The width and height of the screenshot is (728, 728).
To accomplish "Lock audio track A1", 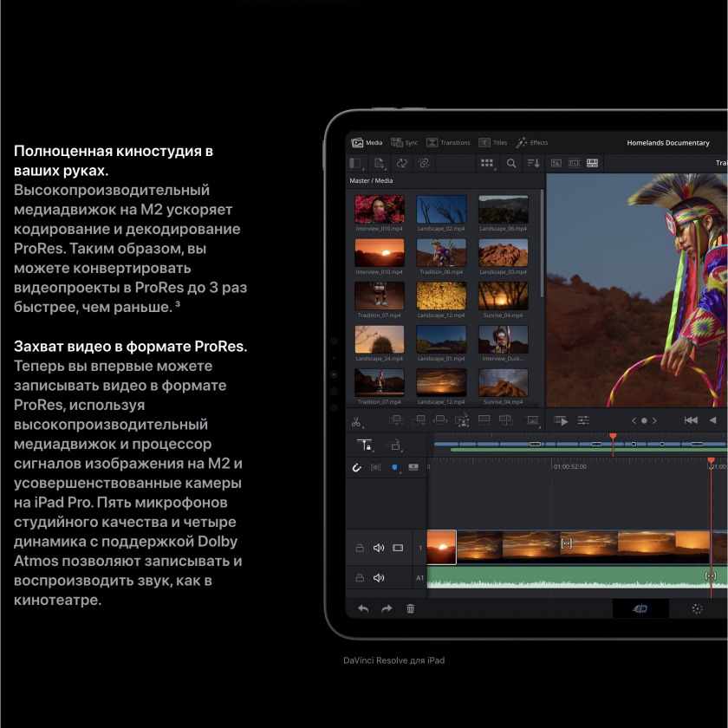I will tap(360, 577).
